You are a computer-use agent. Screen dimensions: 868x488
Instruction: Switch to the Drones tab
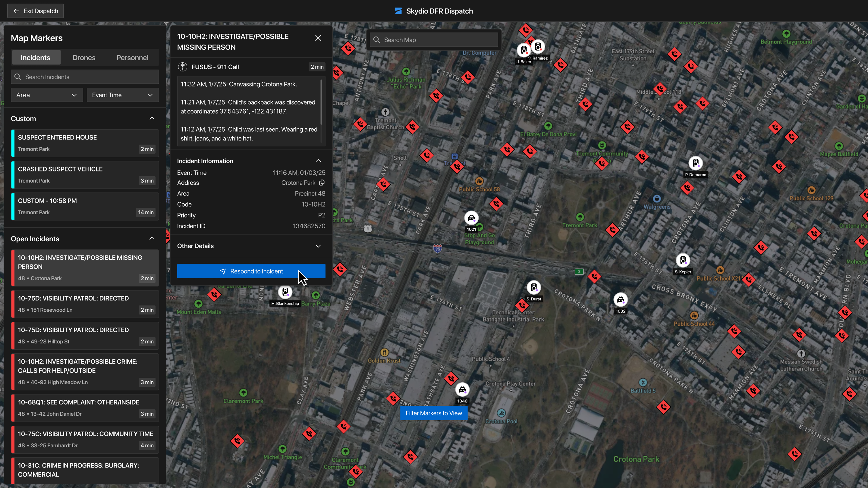coord(84,58)
